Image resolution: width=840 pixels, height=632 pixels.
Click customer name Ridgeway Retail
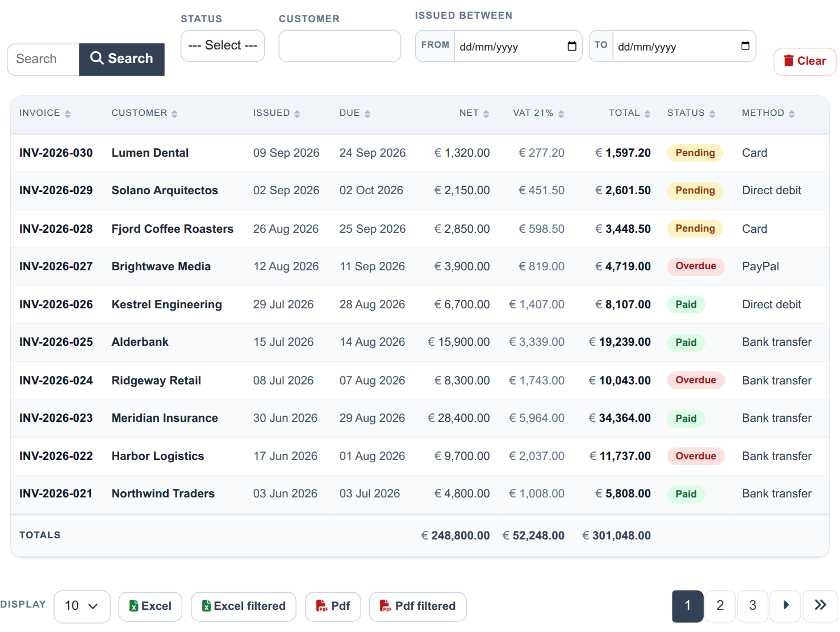click(x=156, y=380)
